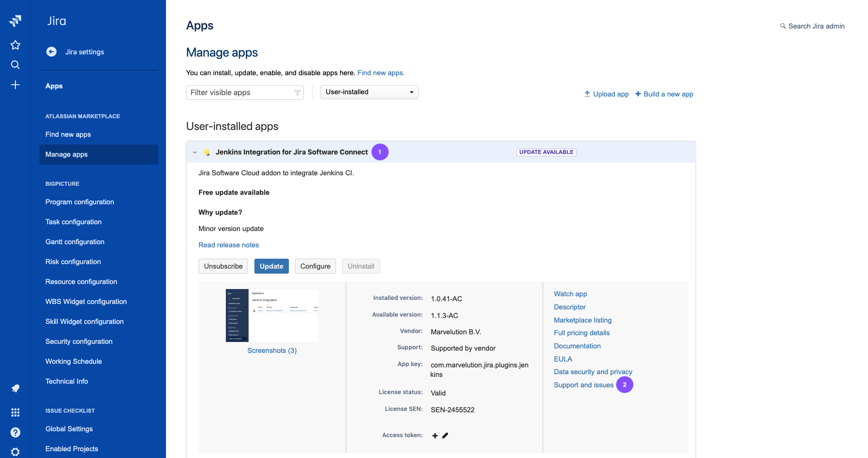This screenshot has height=458, width=868.
Task: Click the vendor name Marvelution B.V.
Action: pos(456,332)
